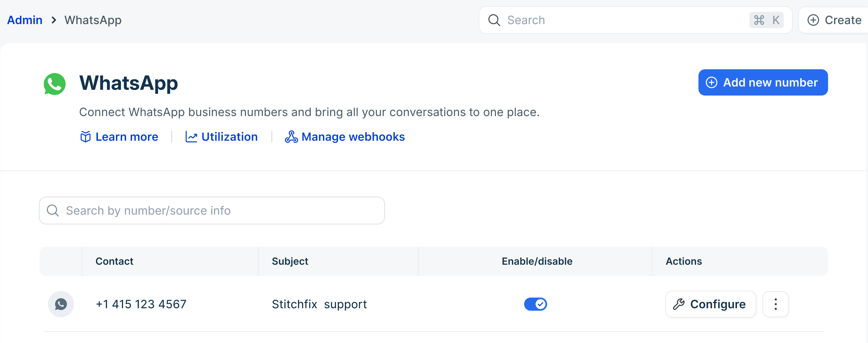The width and height of the screenshot is (868, 343).
Task: Click the plus icon on Create
Action: point(813,20)
